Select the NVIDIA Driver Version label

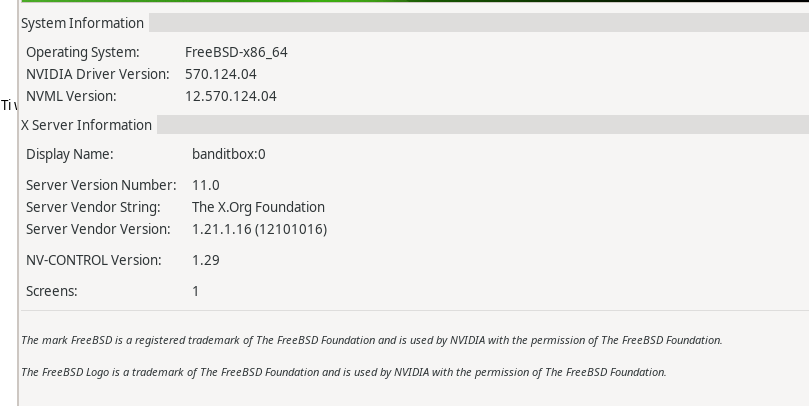click(98, 74)
